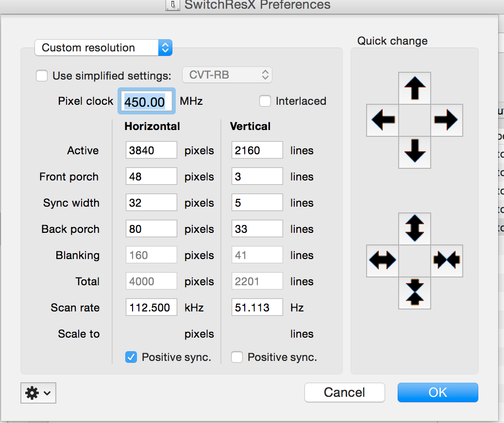
Task: Click the SwitchResX Preferences window title
Action: point(257,5)
